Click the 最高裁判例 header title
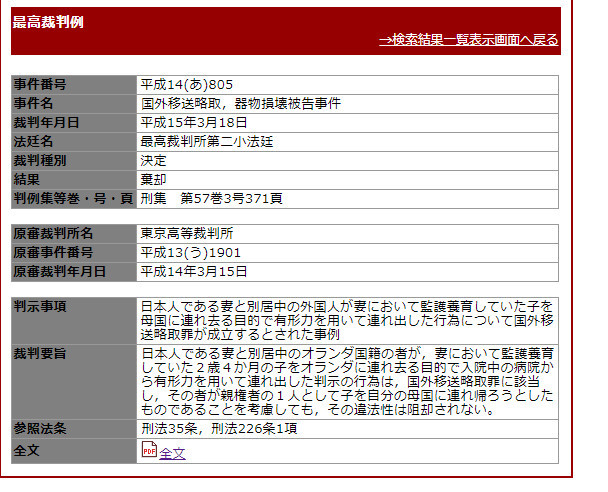The height and width of the screenshot is (492, 608). pos(48,22)
